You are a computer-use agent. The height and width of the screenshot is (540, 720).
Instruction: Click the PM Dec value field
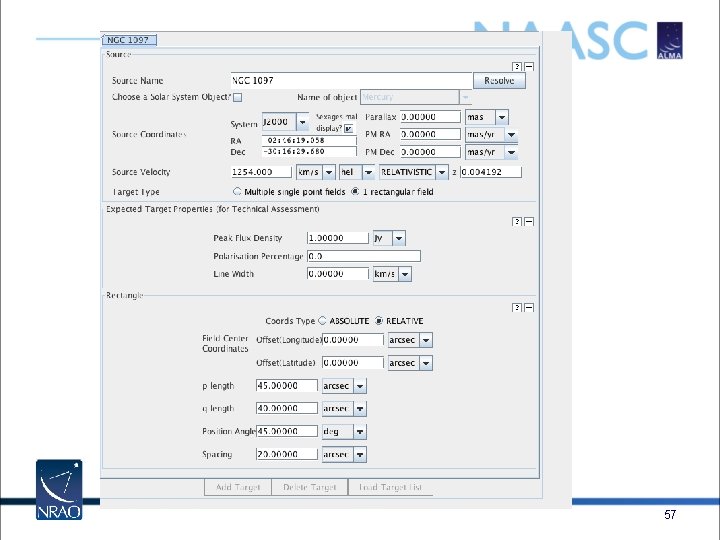coord(430,152)
